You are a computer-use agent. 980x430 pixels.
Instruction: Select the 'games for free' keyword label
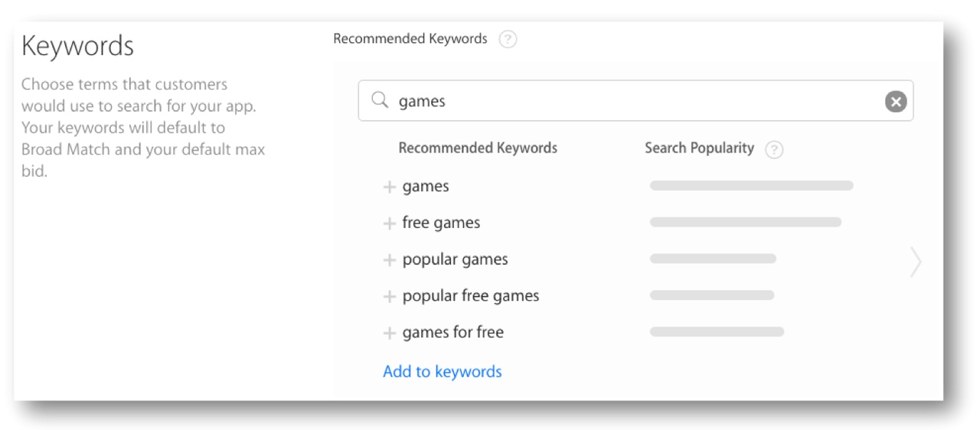click(452, 333)
